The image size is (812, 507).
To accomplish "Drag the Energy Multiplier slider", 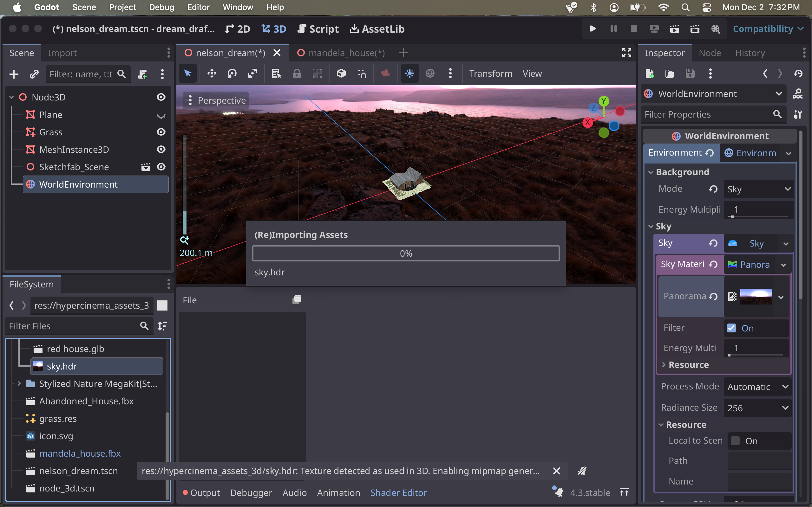I will tap(732, 217).
